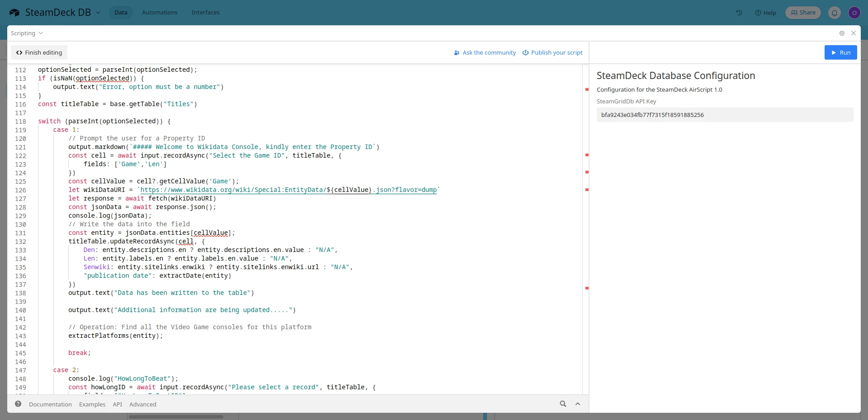
Task: Open the Automations tab
Action: coord(160,13)
